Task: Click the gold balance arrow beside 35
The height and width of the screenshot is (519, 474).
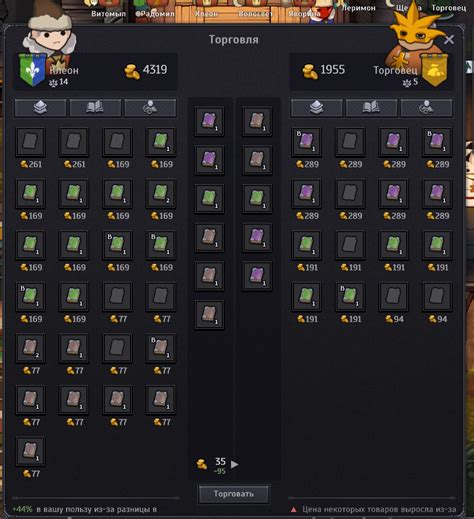Action: [x=235, y=464]
